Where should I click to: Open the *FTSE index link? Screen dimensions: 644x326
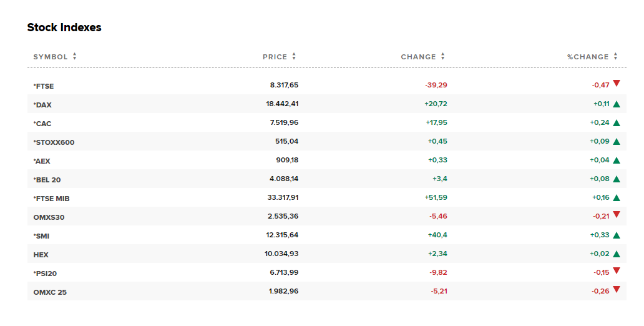tap(44, 86)
